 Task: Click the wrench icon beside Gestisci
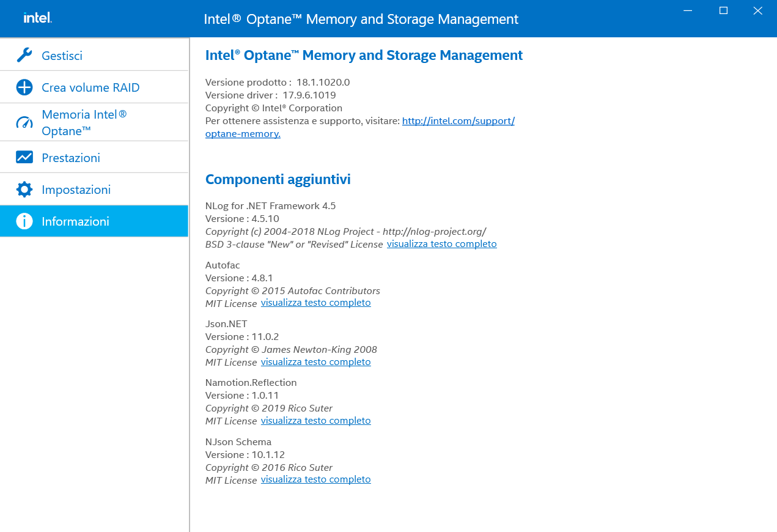24,55
